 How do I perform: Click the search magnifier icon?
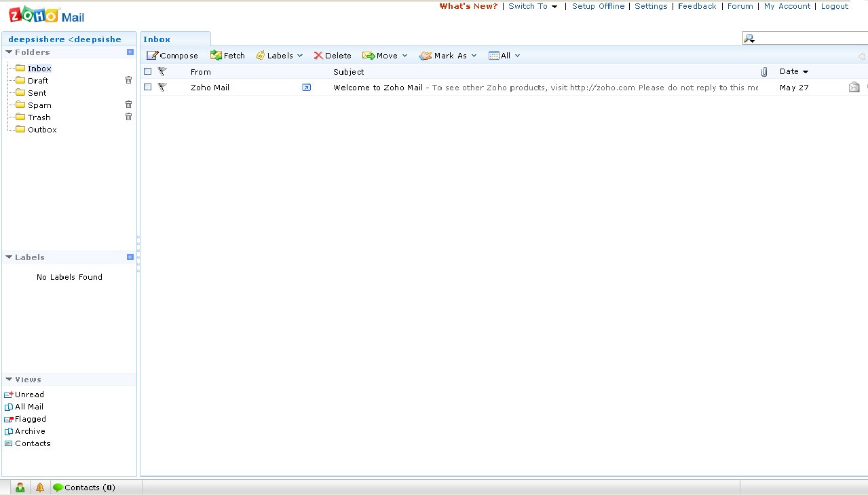tap(749, 39)
